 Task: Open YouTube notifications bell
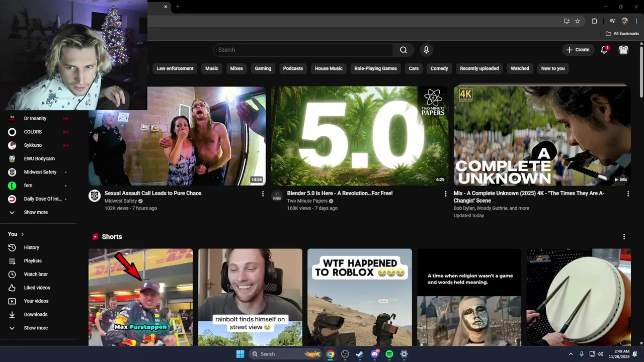(x=605, y=50)
